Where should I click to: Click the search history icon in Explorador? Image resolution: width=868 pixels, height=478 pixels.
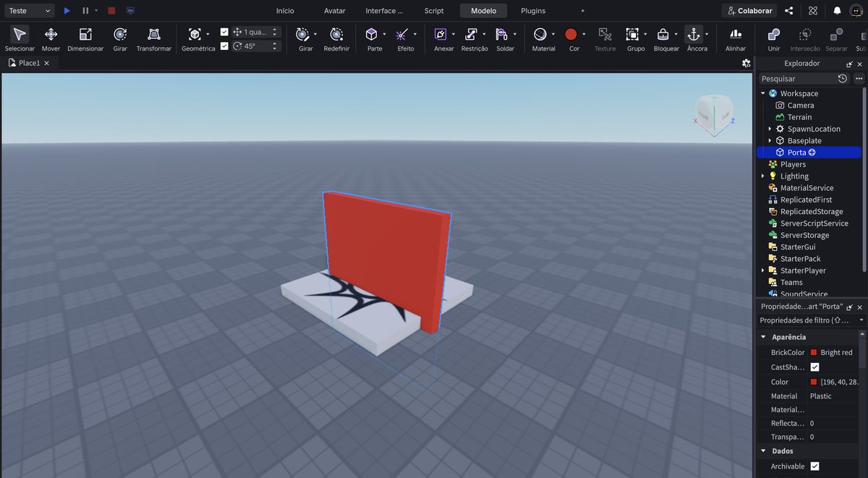(843, 78)
